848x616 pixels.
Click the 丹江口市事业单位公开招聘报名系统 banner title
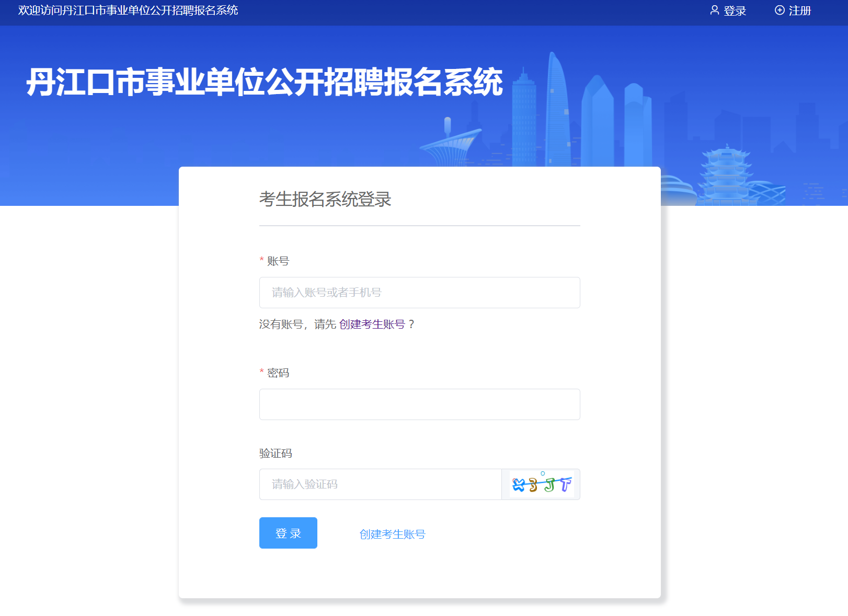pyautogui.click(x=265, y=82)
